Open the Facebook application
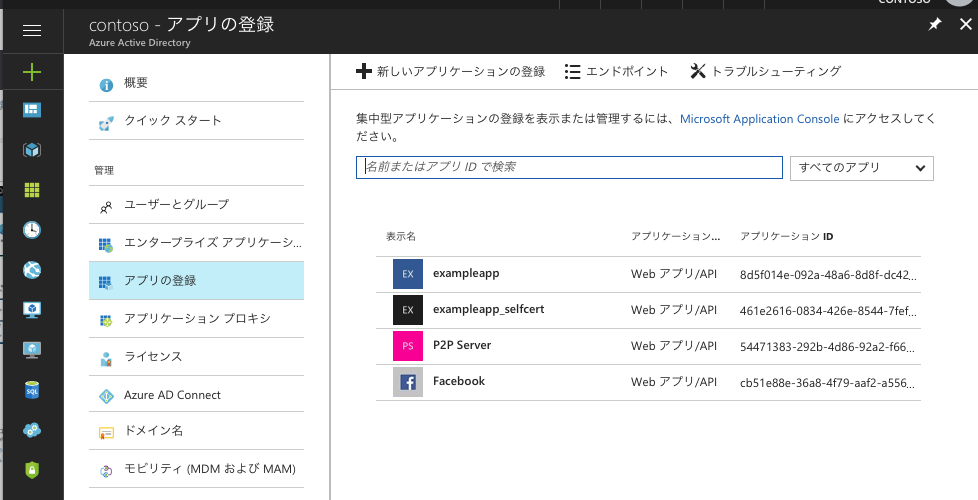Image resolution: width=978 pixels, height=500 pixels. tap(648, 383)
